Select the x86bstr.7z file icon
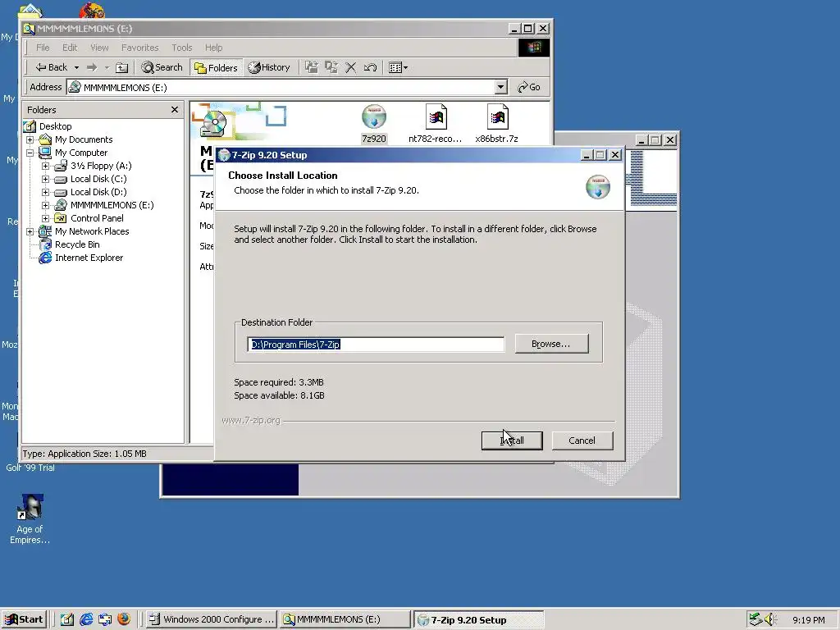The image size is (840, 630). tap(497, 117)
